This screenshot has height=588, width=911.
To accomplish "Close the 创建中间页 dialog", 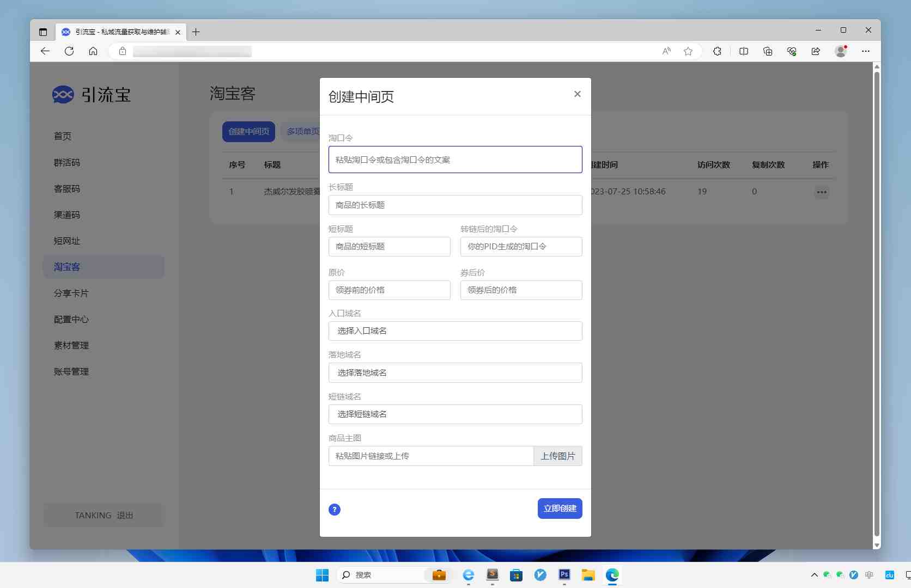I will click(x=577, y=94).
